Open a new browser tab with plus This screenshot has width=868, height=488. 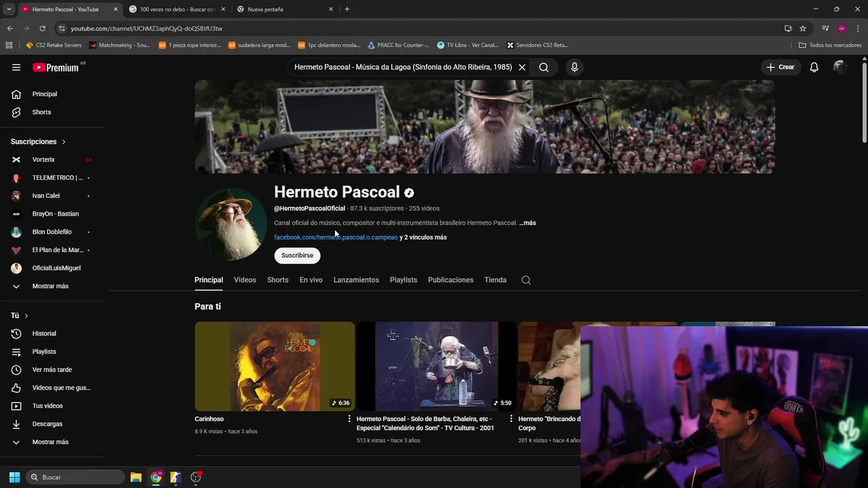pyautogui.click(x=347, y=9)
